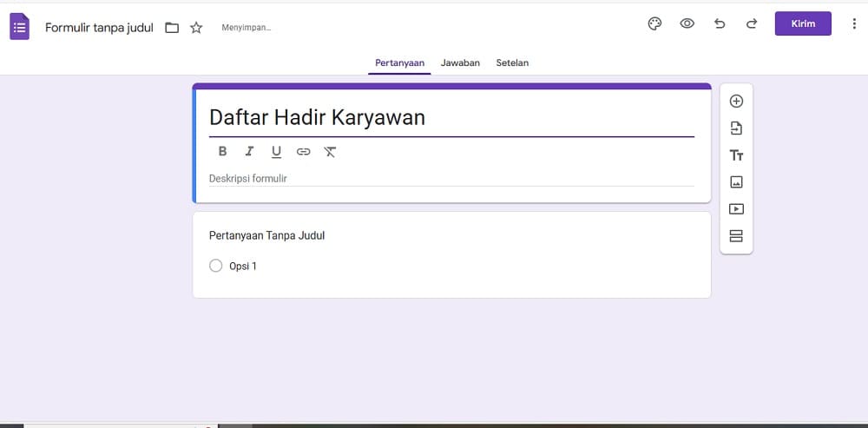This screenshot has width=868, height=428.
Task: Click the Kirim send button
Action: [803, 23]
